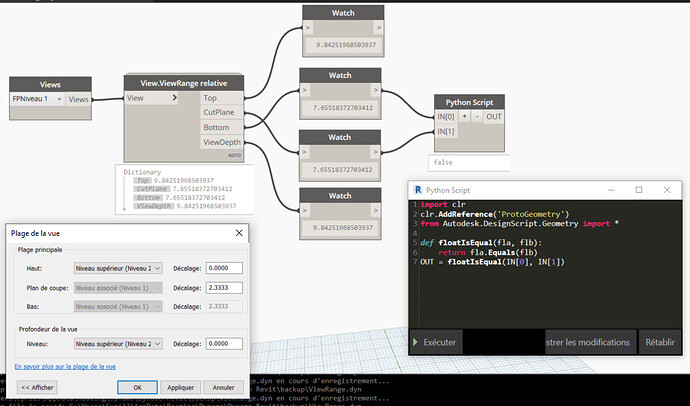This screenshot has height=406, width=690.
Task: Click the Revit icon in Python Script title bar
Action: pyautogui.click(x=418, y=190)
